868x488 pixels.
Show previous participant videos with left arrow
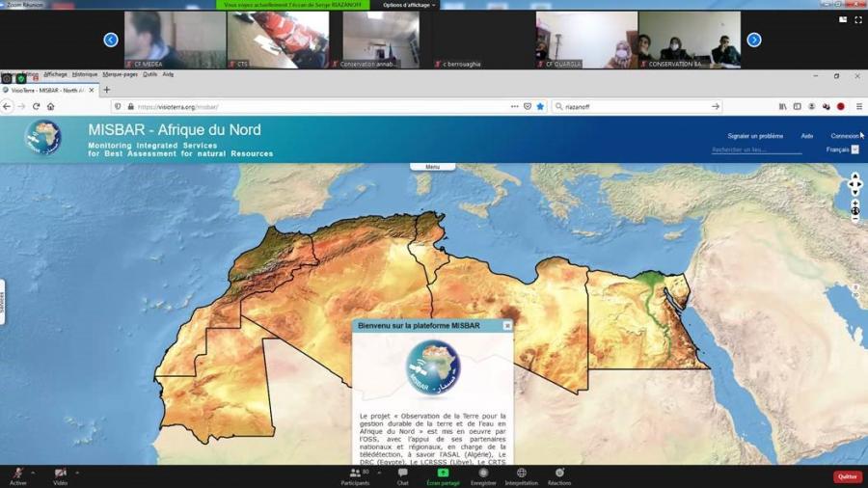pos(111,40)
